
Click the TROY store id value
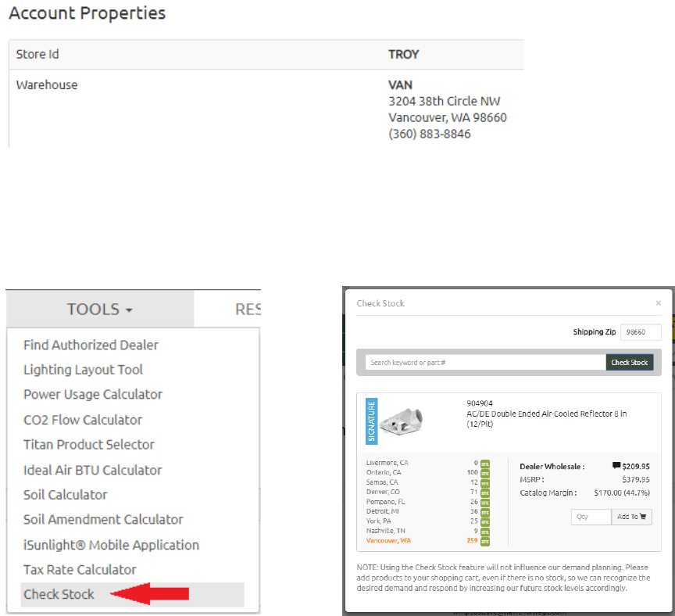pyautogui.click(x=404, y=54)
